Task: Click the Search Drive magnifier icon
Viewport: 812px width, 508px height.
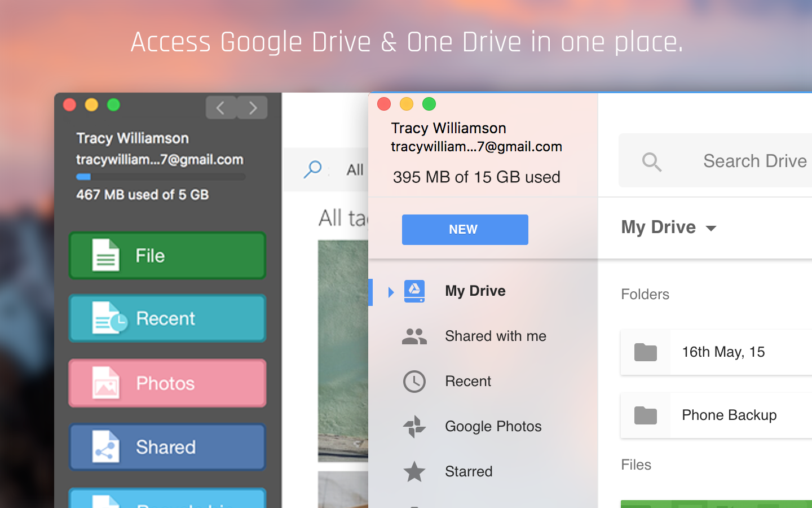Action: (x=652, y=162)
